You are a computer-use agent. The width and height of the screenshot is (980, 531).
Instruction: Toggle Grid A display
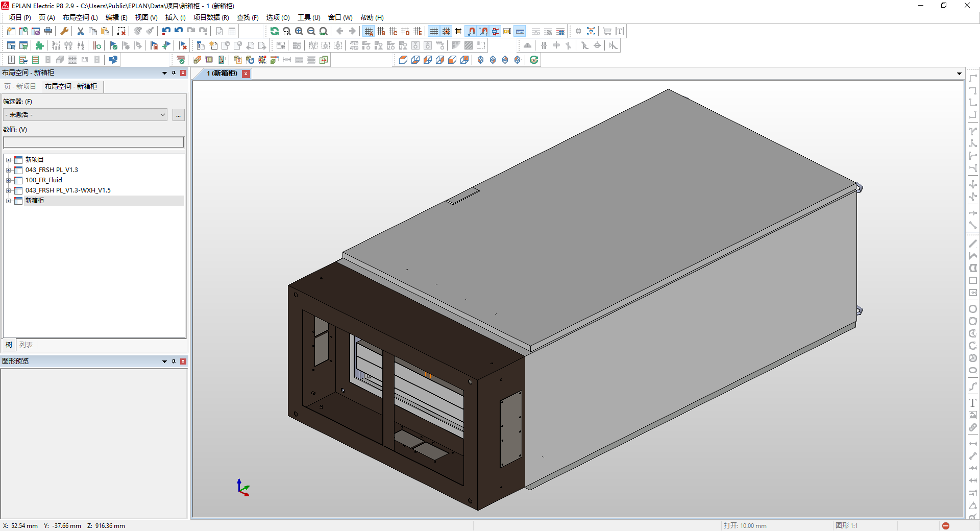point(369,31)
